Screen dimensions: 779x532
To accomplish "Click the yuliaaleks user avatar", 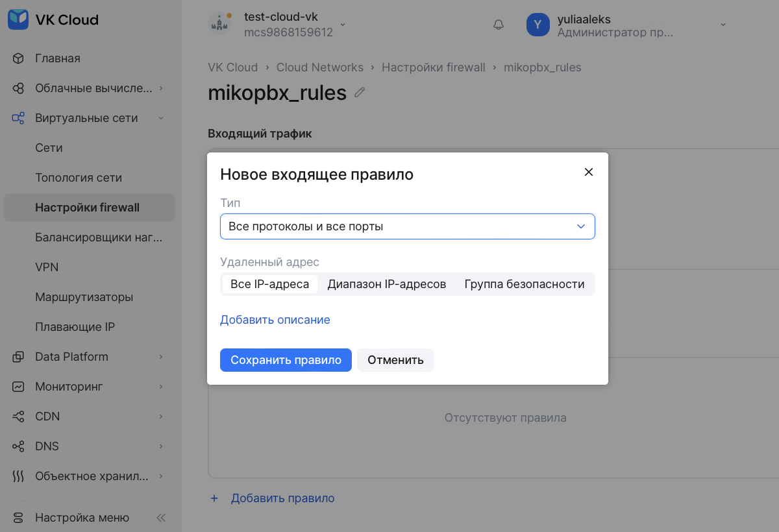I will [538, 25].
